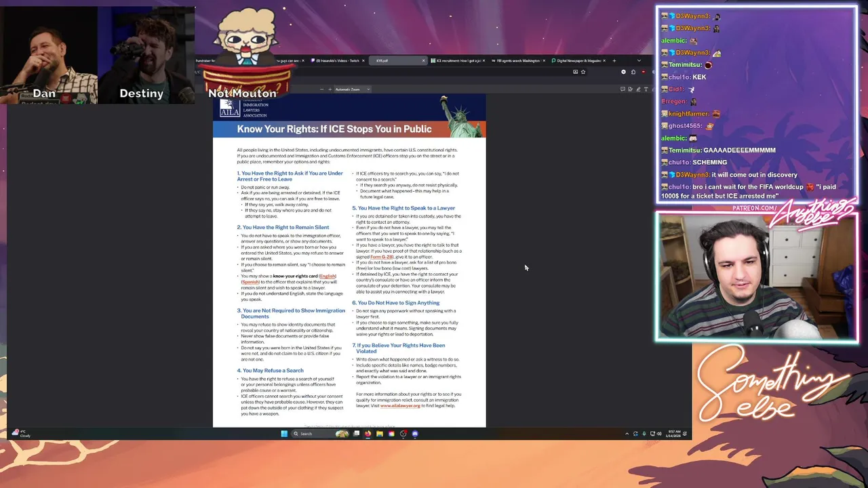This screenshot has height=488, width=868.
Task: Open File Explorer from the taskbar
Action: (379, 434)
